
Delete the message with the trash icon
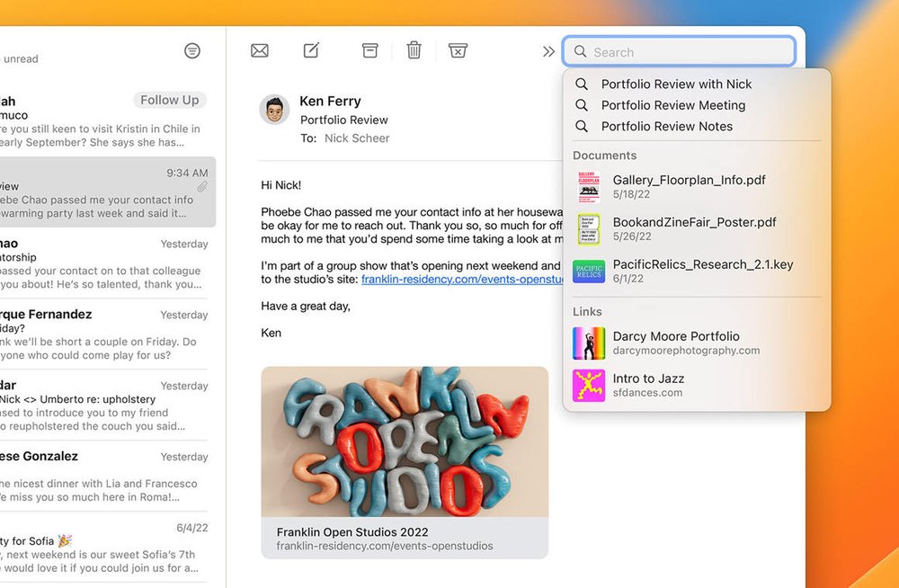click(414, 50)
